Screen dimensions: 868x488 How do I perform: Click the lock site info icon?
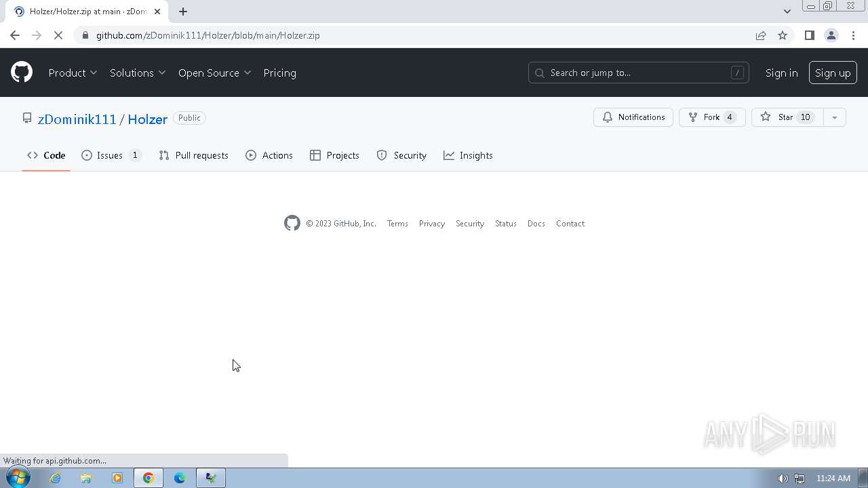click(85, 35)
